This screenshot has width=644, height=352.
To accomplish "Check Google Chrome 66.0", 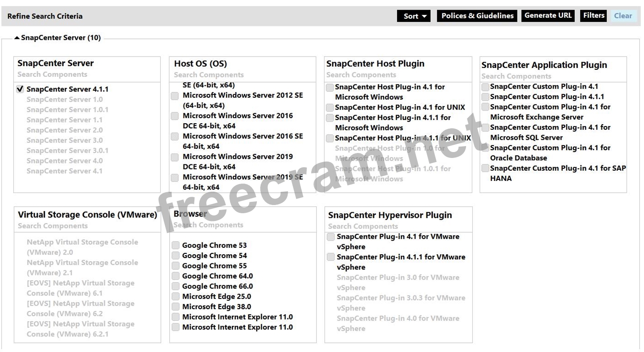I will [175, 287].
